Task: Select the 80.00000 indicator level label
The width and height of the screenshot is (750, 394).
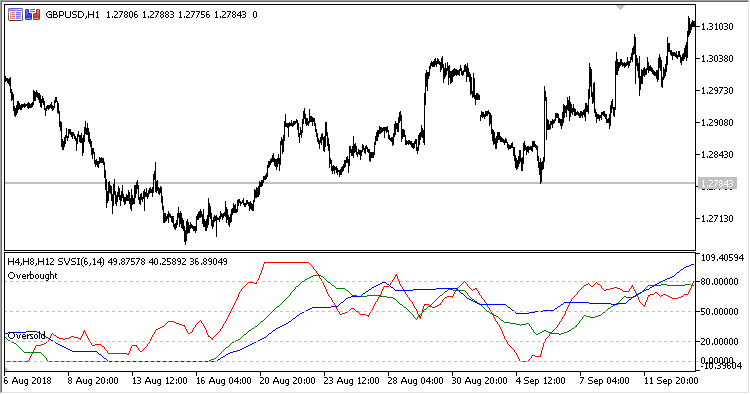Action: [x=719, y=282]
